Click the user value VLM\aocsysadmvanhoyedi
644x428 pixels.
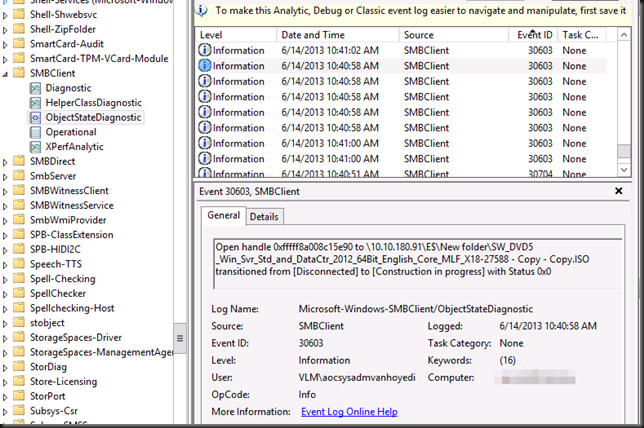click(357, 377)
